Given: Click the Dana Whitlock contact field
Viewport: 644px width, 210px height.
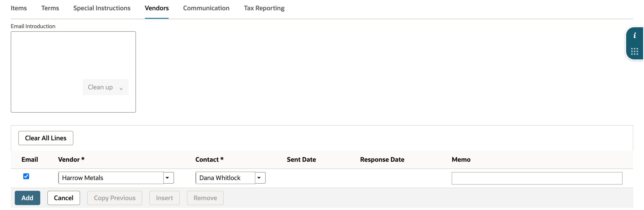Looking at the screenshot, I should (225, 178).
